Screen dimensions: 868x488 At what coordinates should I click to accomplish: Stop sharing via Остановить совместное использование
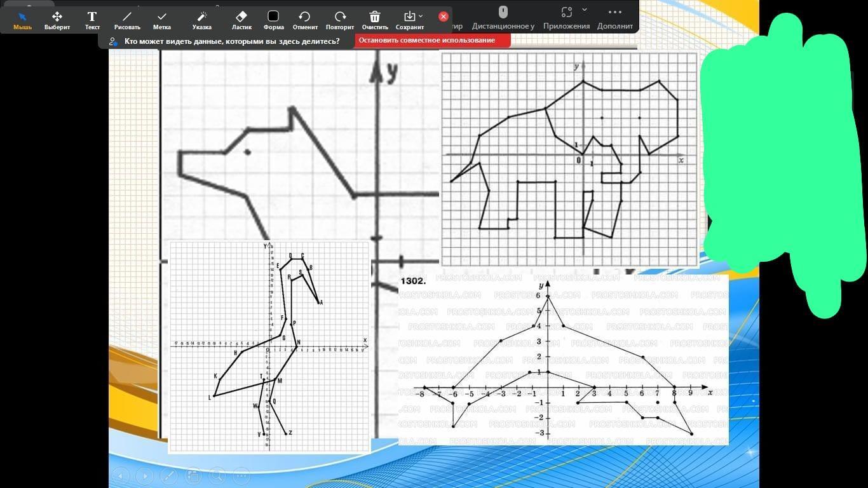pyautogui.click(x=433, y=41)
